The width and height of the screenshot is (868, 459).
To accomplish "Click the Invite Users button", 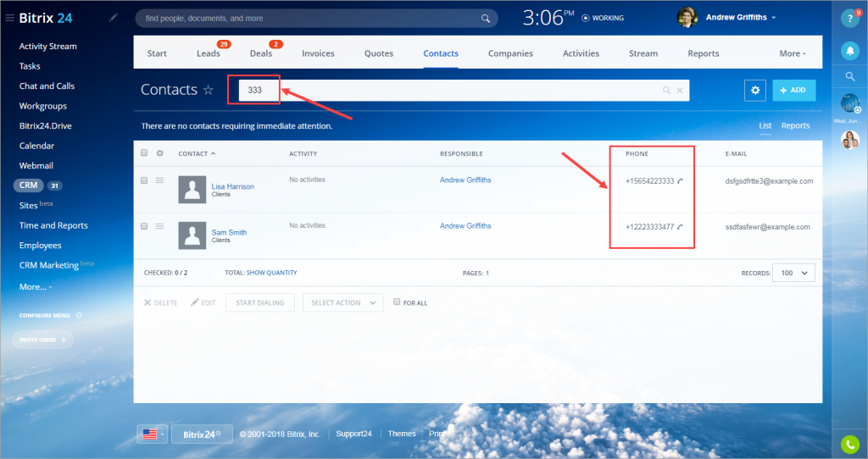I will (x=42, y=340).
